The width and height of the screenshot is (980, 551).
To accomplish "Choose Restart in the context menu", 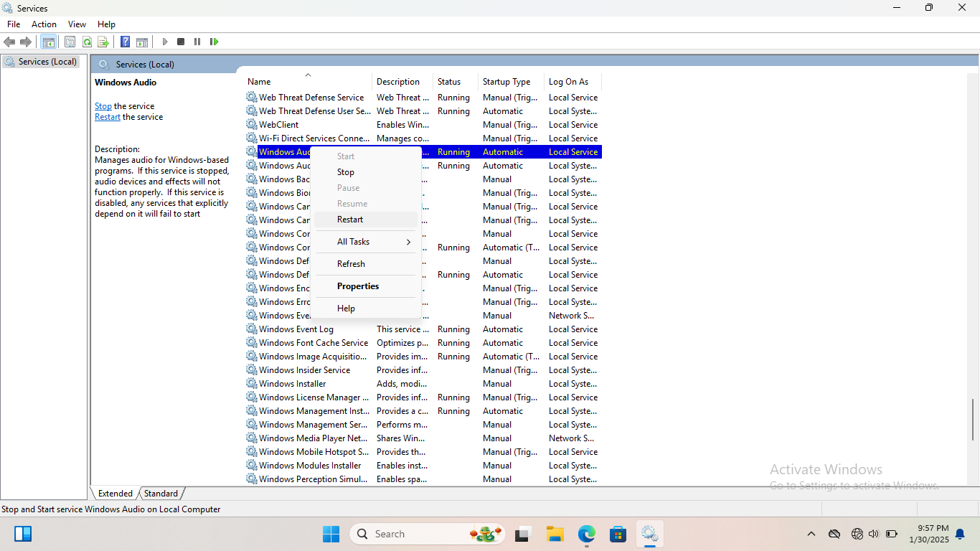I will (350, 220).
